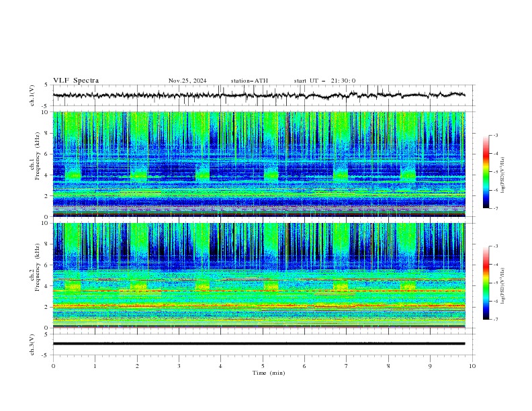Click the "ch.1(V)" axis label
The width and height of the screenshot is (532, 411).
point(32,95)
